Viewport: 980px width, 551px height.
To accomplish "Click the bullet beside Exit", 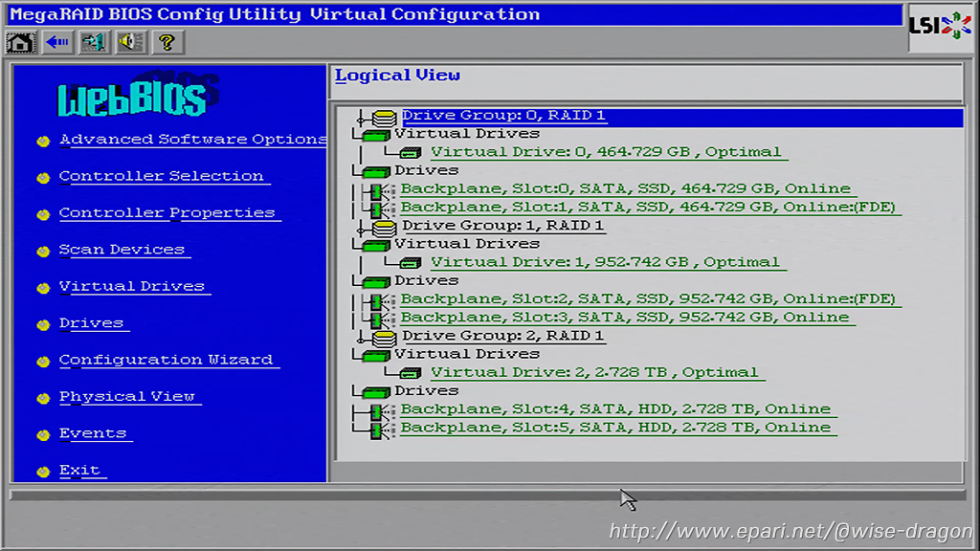I will pos(43,472).
